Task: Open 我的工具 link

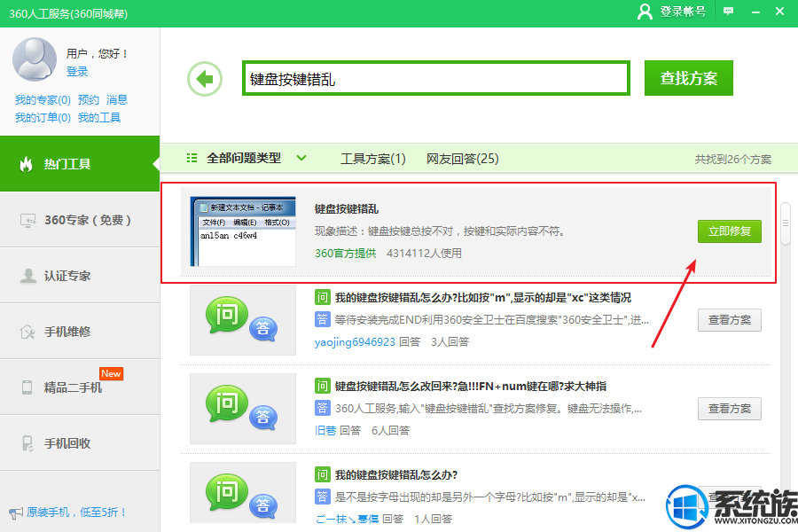Action: pyautogui.click(x=99, y=118)
